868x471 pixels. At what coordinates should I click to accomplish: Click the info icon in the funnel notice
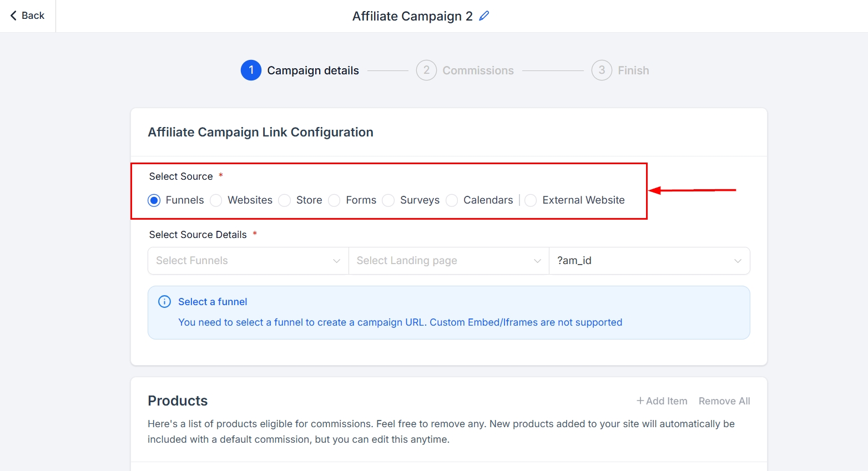tap(165, 302)
